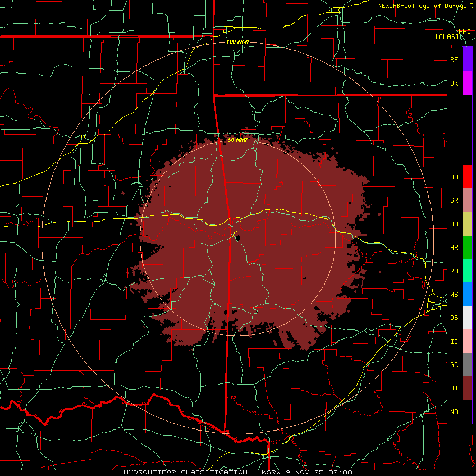
Task: Click the UK magenta legend swatch
Action: [467, 83]
